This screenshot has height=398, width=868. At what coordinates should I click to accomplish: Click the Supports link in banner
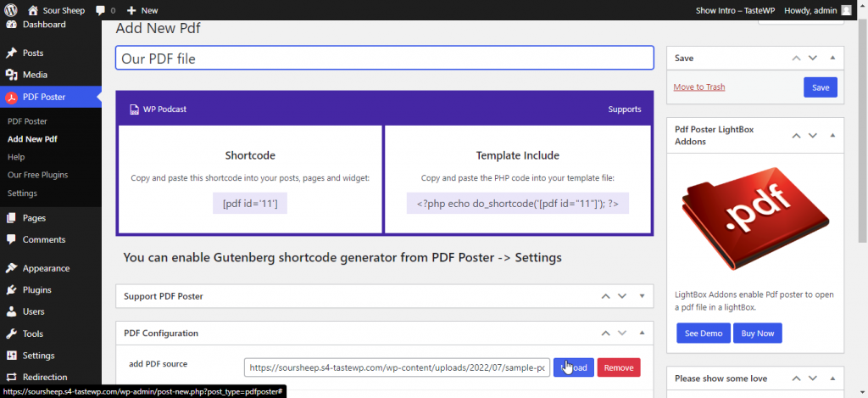pyautogui.click(x=625, y=109)
